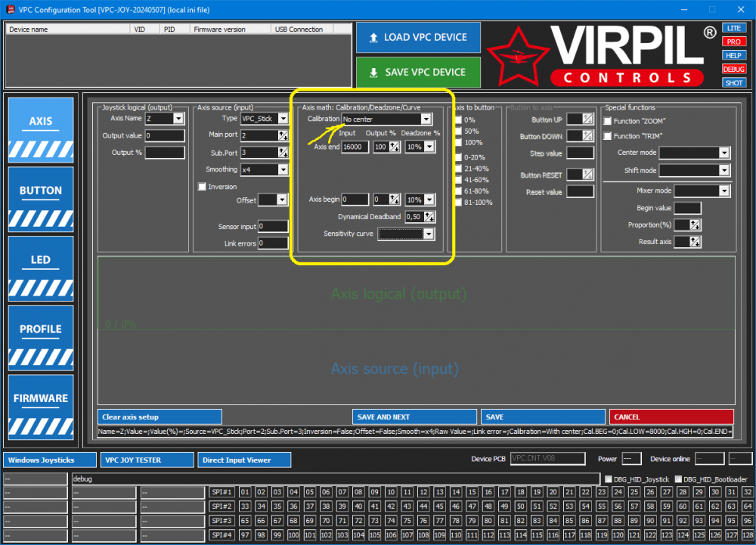
Task: Adjust the Dynamical Deadband spinner
Action: click(x=429, y=217)
